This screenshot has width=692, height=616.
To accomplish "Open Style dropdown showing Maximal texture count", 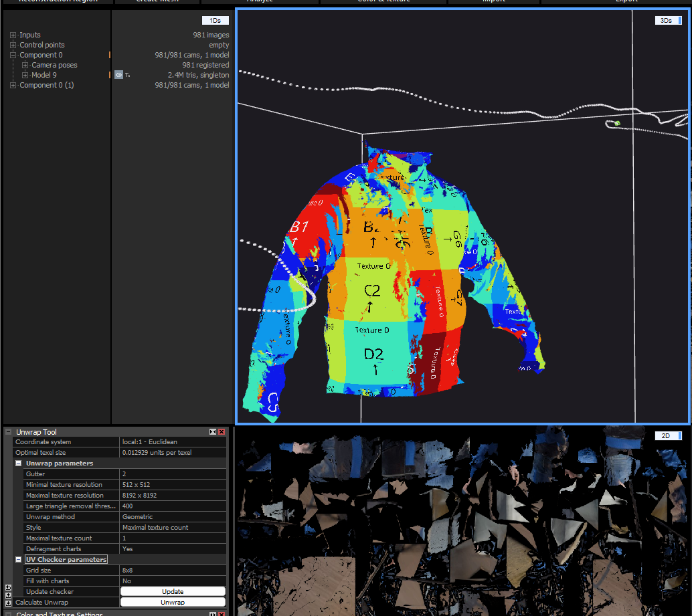I will click(173, 527).
